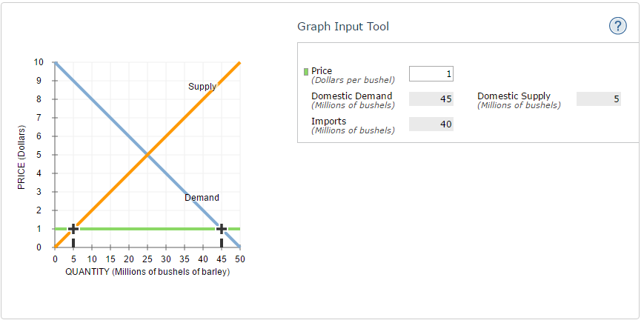The height and width of the screenshot is (323, 644).
Task: Click the green horizontal price line
Action: (x=148, y=229)
